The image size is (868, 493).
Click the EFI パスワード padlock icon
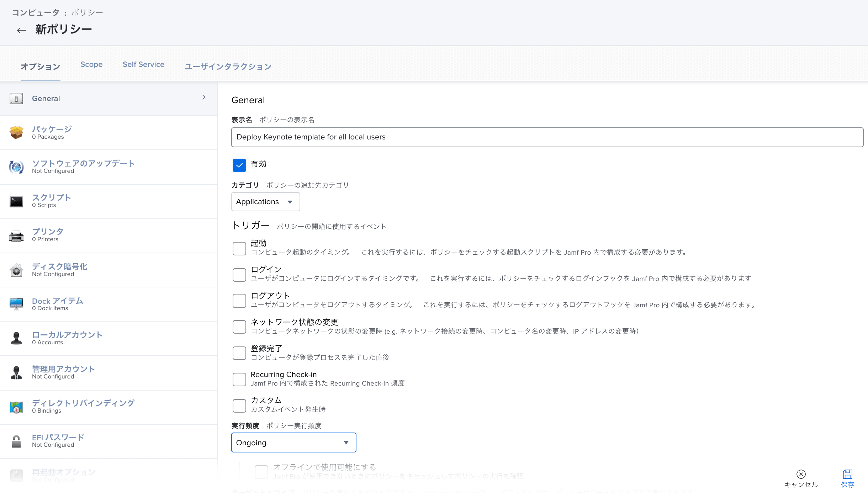coord(16,441)
